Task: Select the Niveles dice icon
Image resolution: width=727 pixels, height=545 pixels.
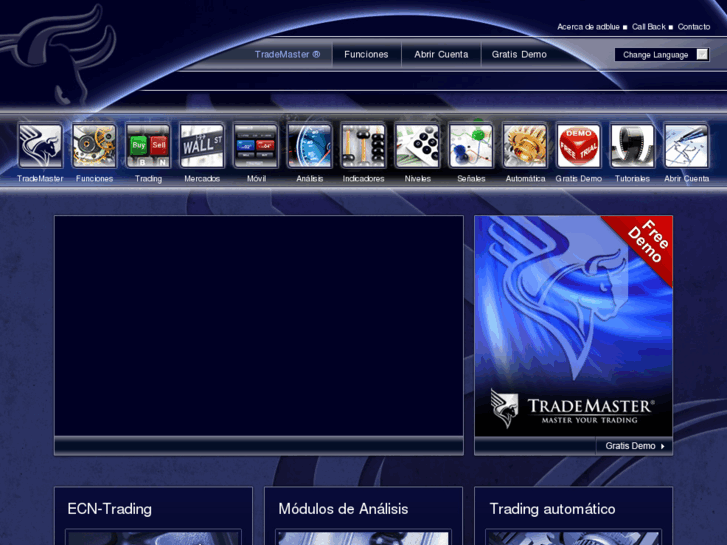Action: point(417,146)
